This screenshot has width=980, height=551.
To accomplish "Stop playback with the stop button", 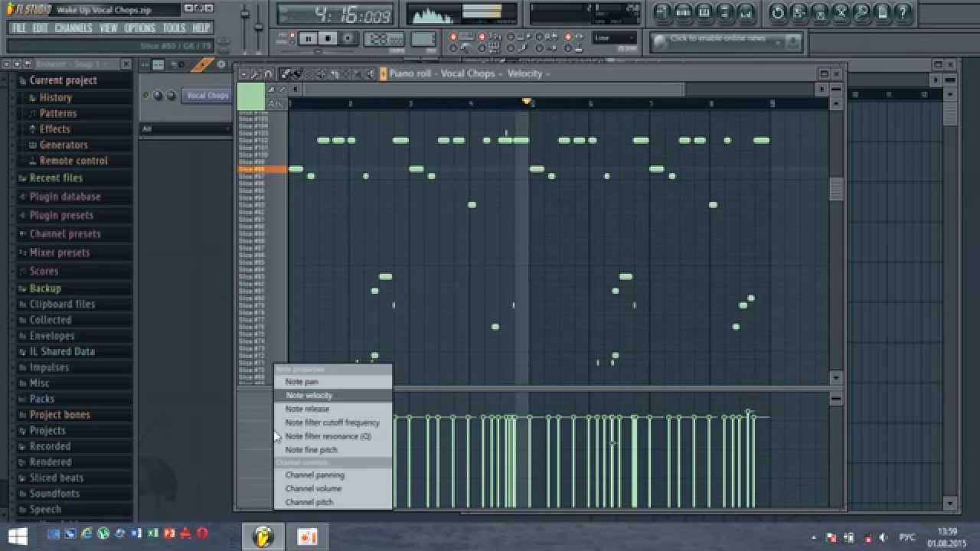I will 328,38.
